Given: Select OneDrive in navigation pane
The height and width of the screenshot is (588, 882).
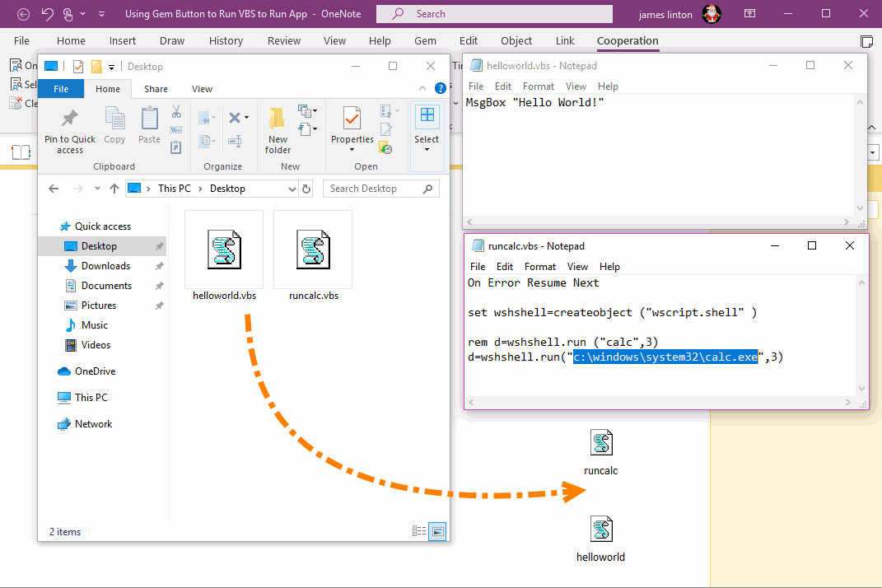Looking at the screenshot, I should [95, 371].
